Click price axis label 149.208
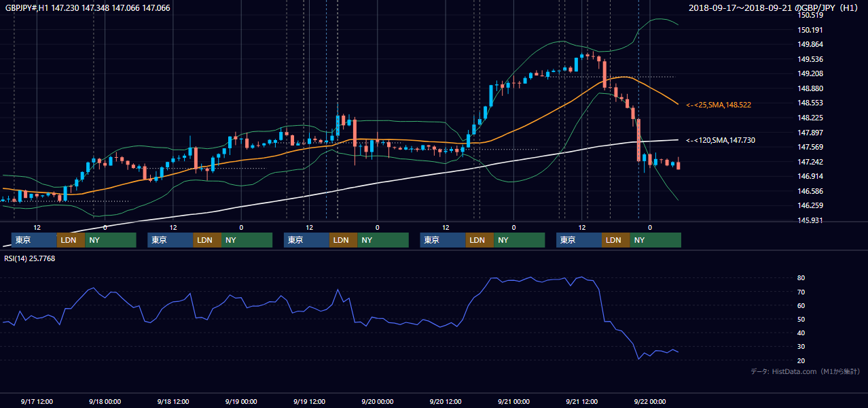Viewport: 868px width, 408px height. click(x=812, y=74)
